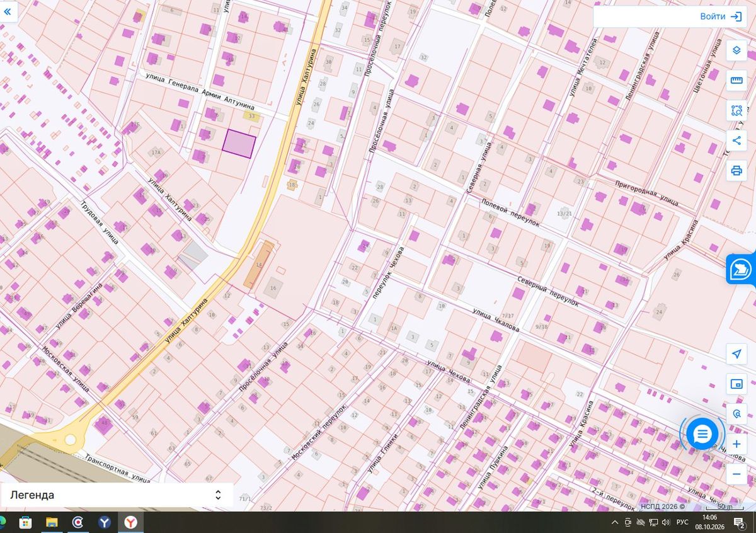Click the 'улица Верещагина' street label
The width and height of the screenshot is (756, 533).
pos(79,306)
